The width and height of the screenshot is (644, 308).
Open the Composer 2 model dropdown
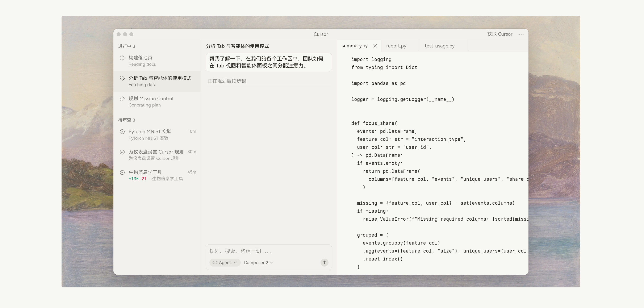point(259,262)
